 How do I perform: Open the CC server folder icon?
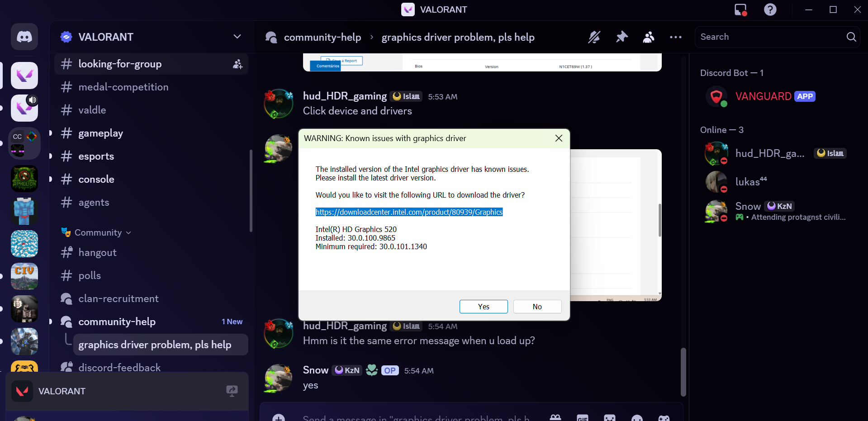point(24,143)
